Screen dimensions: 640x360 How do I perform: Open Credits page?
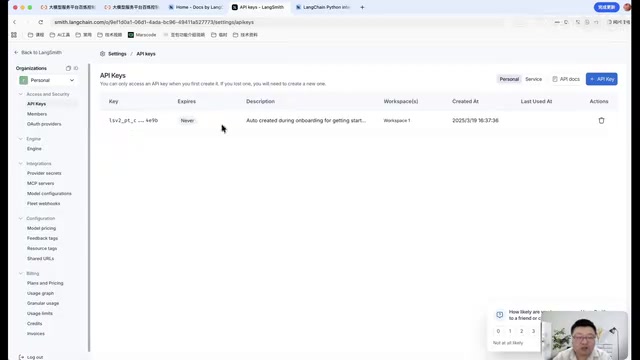pyautogui.click(x=35, y=324)
